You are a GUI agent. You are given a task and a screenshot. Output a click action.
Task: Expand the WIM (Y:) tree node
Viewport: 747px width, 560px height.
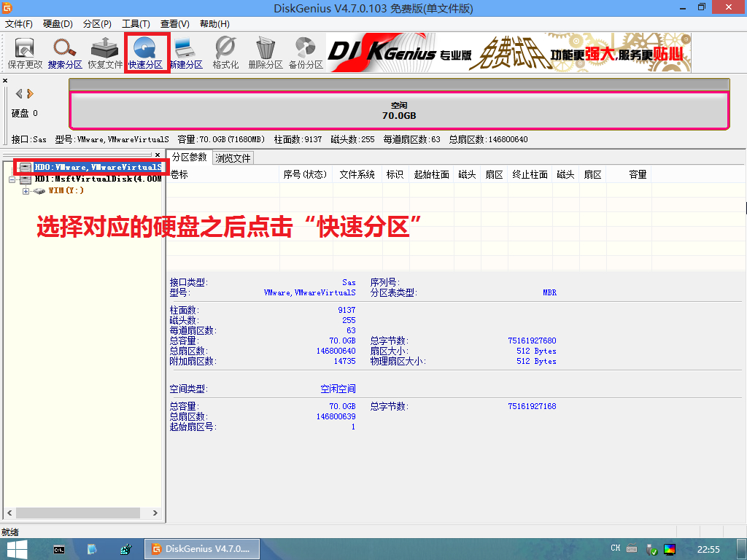(26, 191)
